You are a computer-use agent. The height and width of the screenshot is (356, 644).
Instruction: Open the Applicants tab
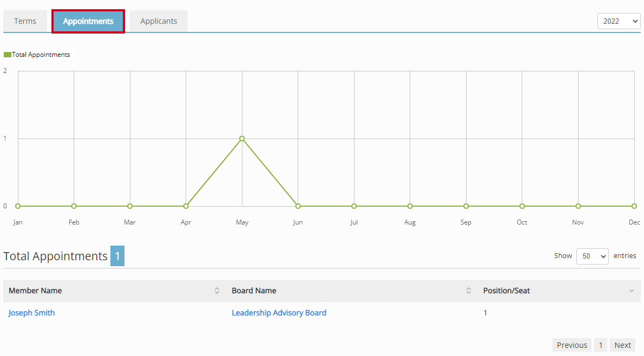[159, 21]
